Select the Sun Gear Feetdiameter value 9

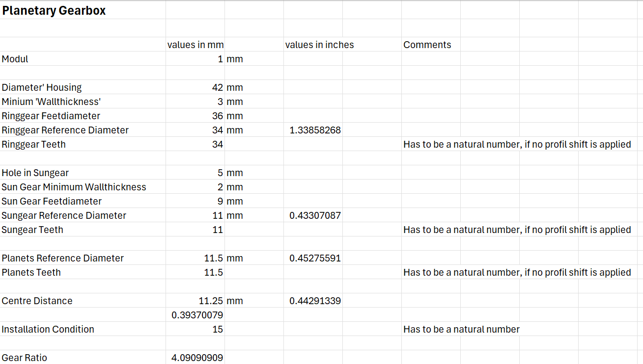(x=195, y=201)
